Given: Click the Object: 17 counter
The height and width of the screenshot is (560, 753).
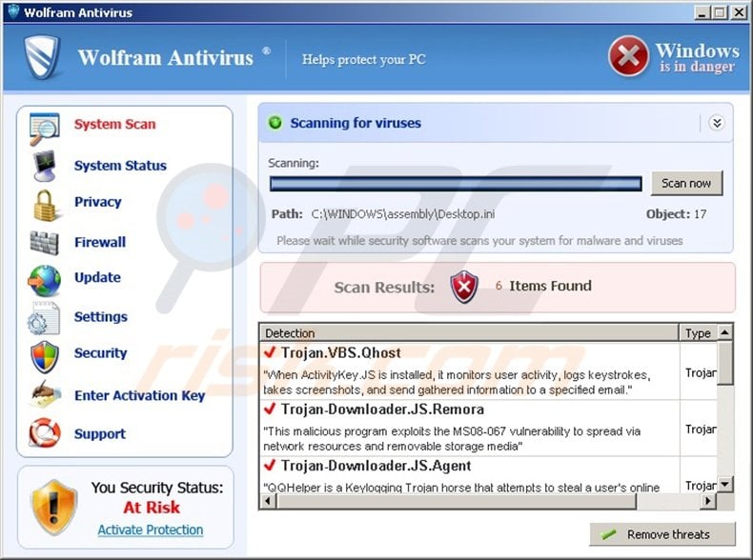Looking at the screenshot, I should coord(676,214).
